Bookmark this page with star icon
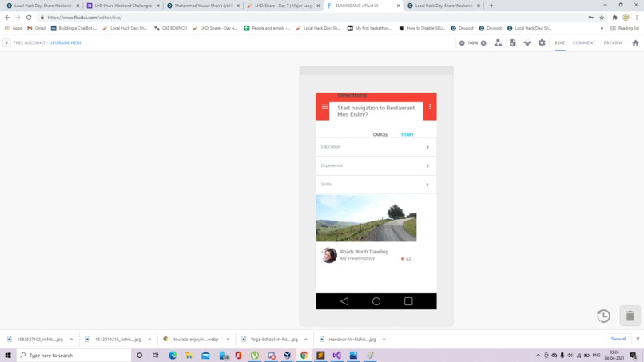This screenshot has height=362, width=644. [x=602, y=18]
